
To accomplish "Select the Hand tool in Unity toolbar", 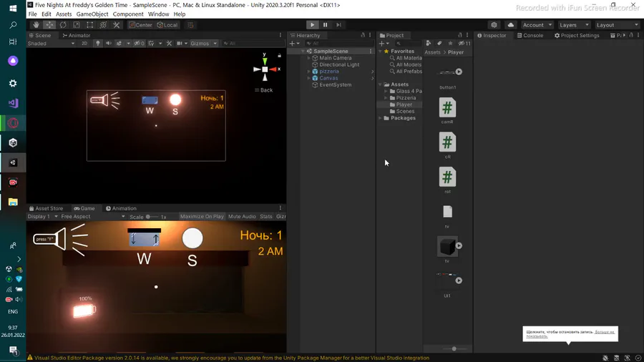I will 36,25.
